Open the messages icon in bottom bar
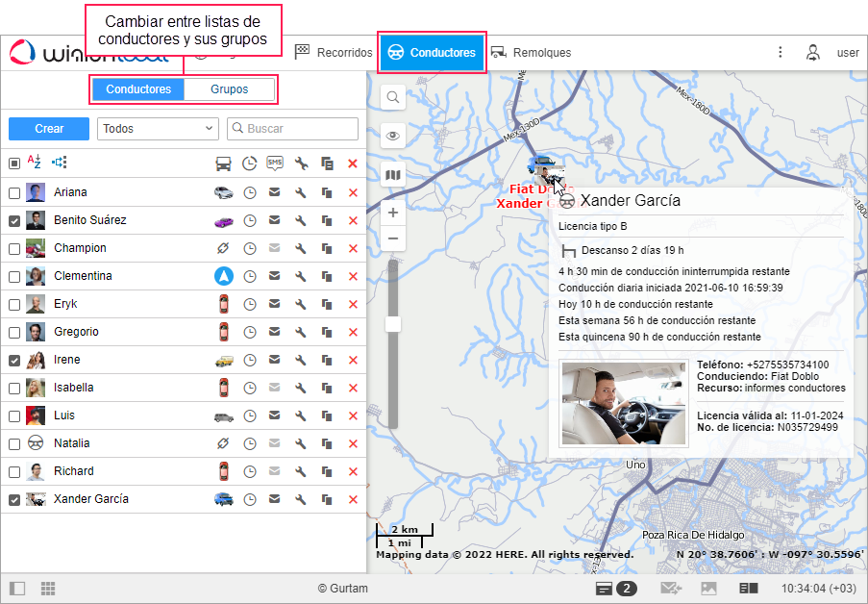Image resolution: width=868 pixels, height=604 pixels. 671,589
